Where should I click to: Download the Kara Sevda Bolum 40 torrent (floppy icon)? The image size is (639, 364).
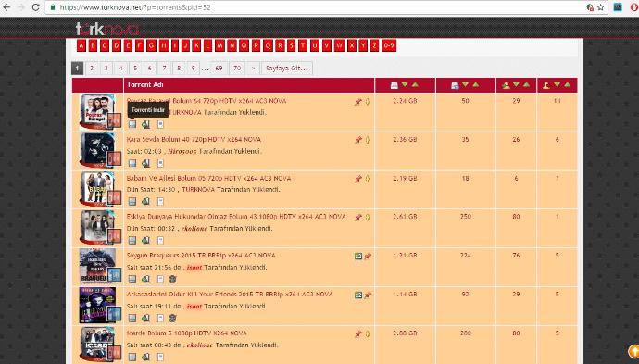pyautogui.click(x=132, y=163)
